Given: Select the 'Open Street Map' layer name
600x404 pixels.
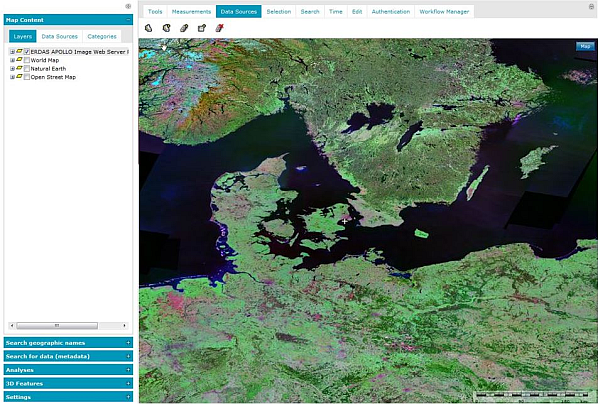Looking at the screenshot, I should (x=53, y=77).
